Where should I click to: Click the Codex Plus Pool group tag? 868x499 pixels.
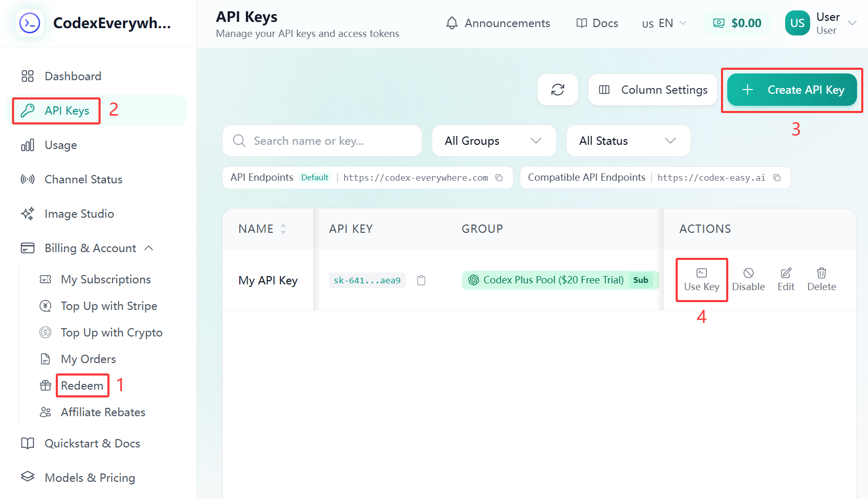pyautogui.click(x=560, y=280)
